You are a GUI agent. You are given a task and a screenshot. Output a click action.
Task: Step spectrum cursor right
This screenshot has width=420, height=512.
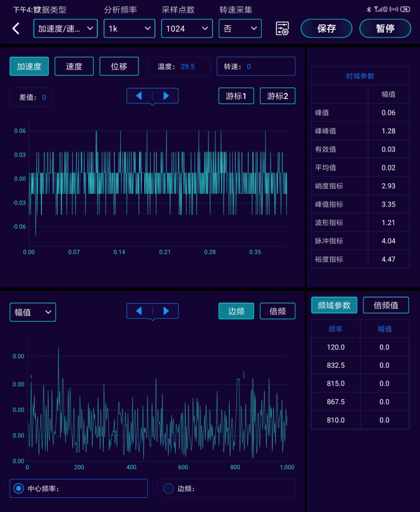[166, 311]
